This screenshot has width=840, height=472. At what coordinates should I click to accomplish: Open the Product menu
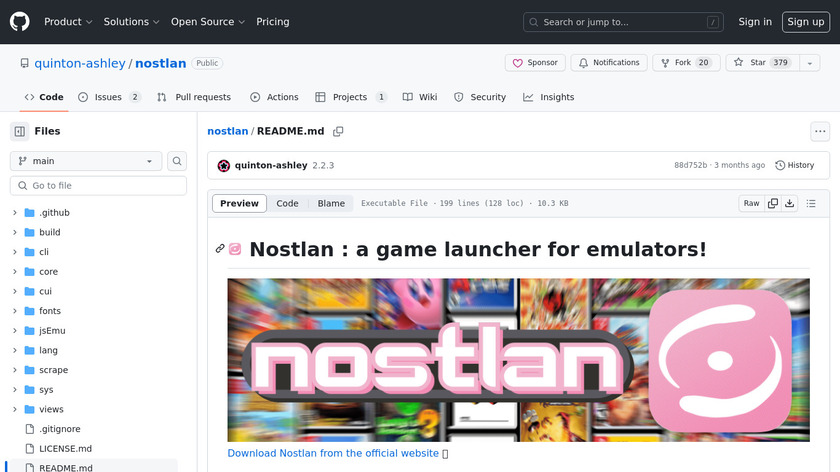point(68,22)
